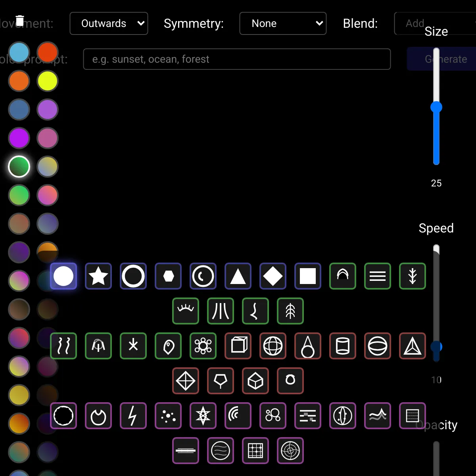Viewport: 476px width, 476px height.
Task: Select the wireframe globe brush
Action: click(273, 346)
